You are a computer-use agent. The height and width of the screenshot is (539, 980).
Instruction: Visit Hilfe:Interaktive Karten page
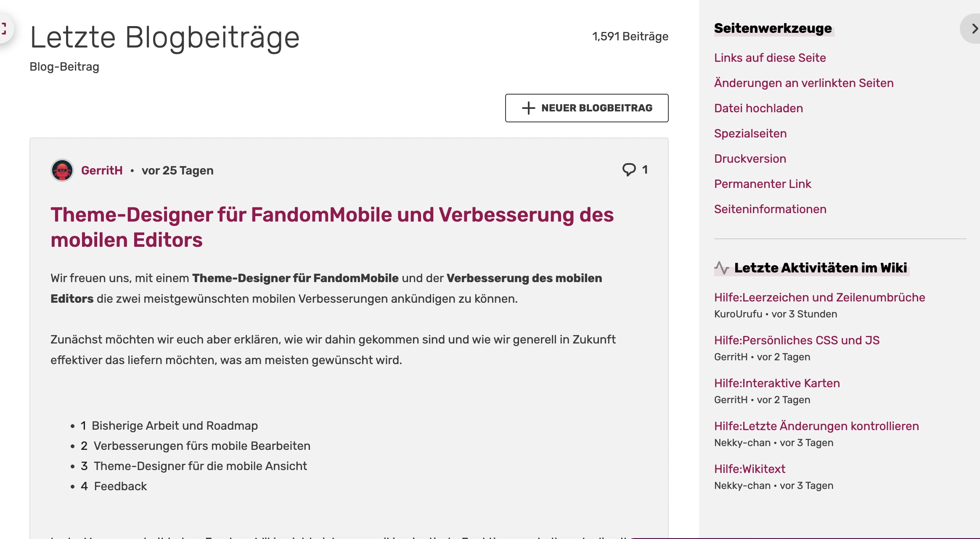pyautogui.click(x=777, y=383)
